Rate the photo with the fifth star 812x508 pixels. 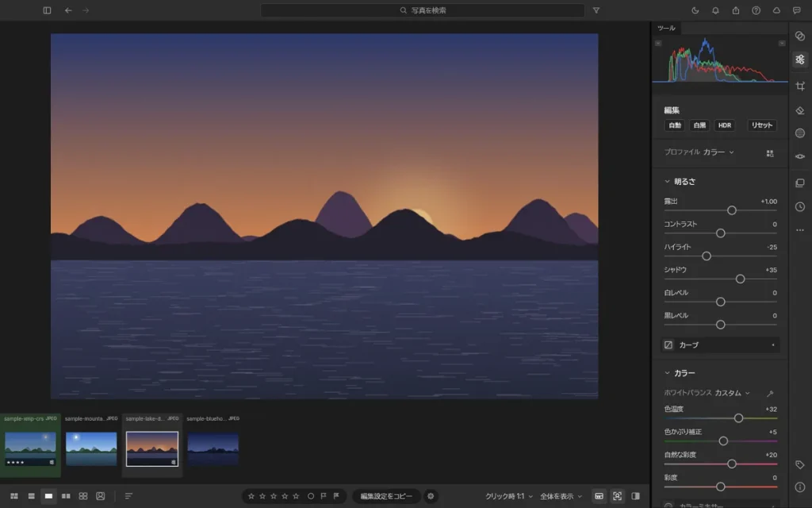296,496
